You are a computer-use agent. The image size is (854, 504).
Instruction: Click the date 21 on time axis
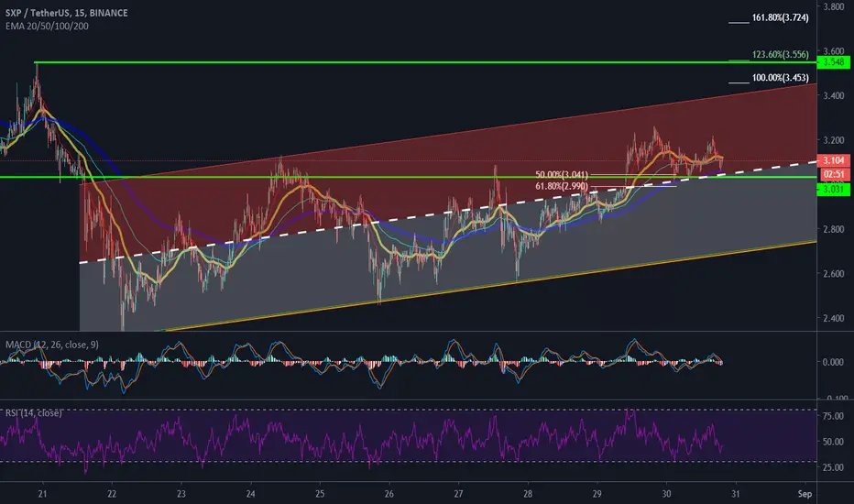(42, 494)
